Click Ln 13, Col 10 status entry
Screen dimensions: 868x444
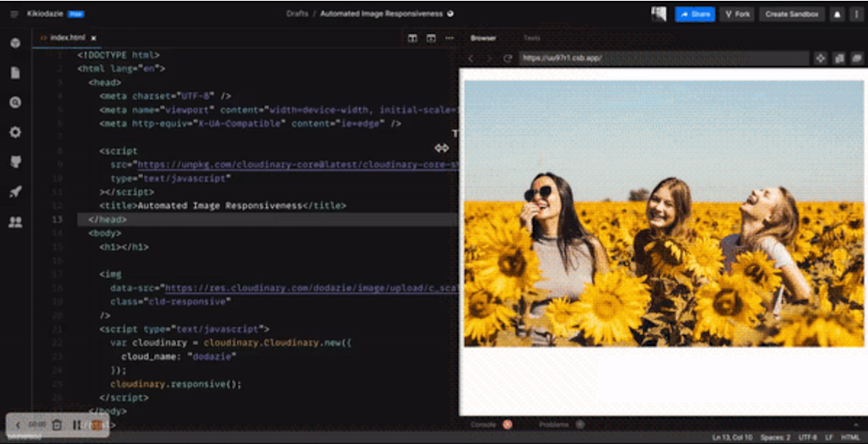point(733,437)
